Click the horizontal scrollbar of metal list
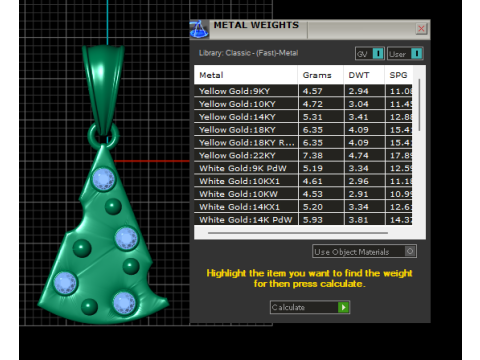Image resolution: width=480 pixels, height=360 pixels. tap(298, 233)
